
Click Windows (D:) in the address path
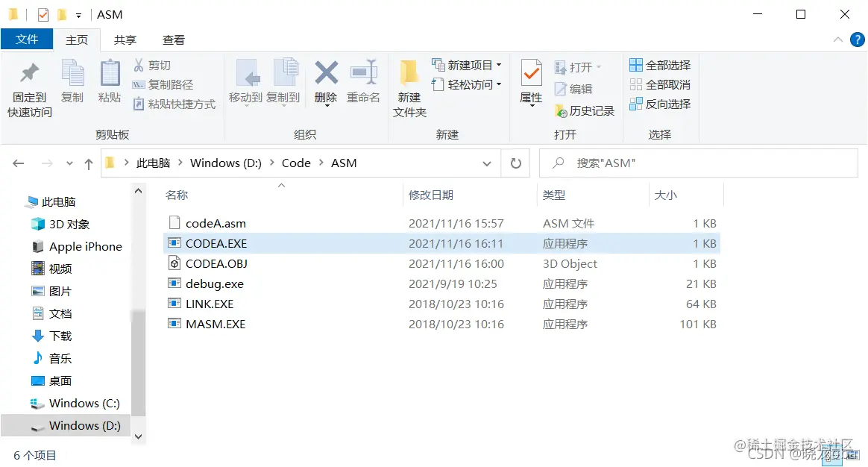coord(226,163)
